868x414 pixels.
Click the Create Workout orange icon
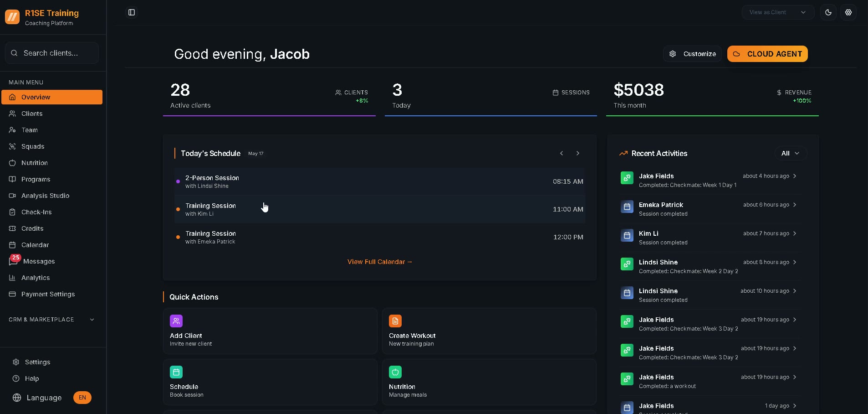click(395, 321)
